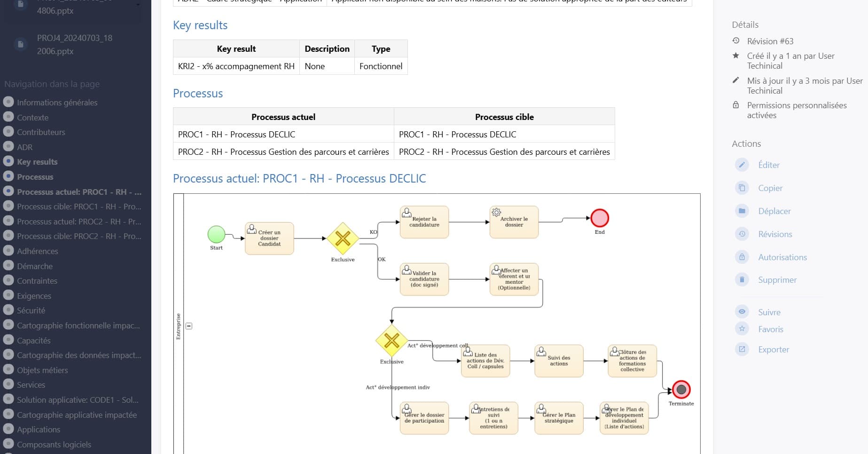
Task: Go to Sécurité in page navigation
Action: [x=31, y=311]
